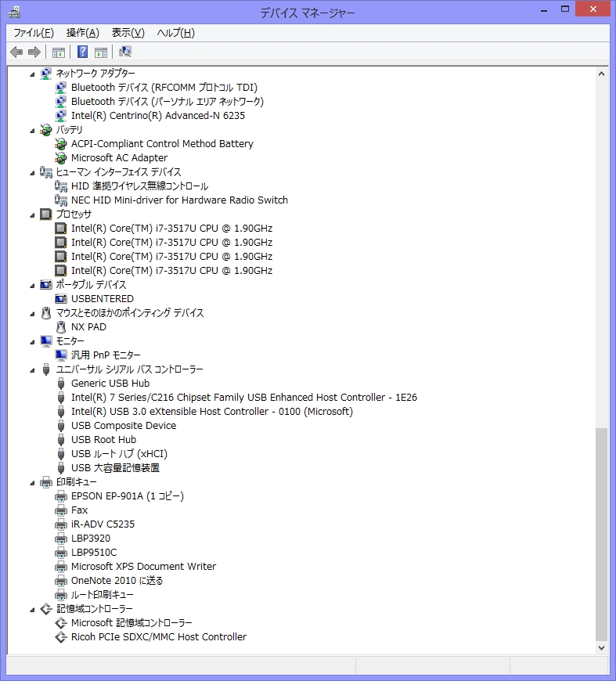Select EPSON EP-901A (1 コピー) printer
The width and height of the screenshot is (616, 681).
click(x=128, y=496)
